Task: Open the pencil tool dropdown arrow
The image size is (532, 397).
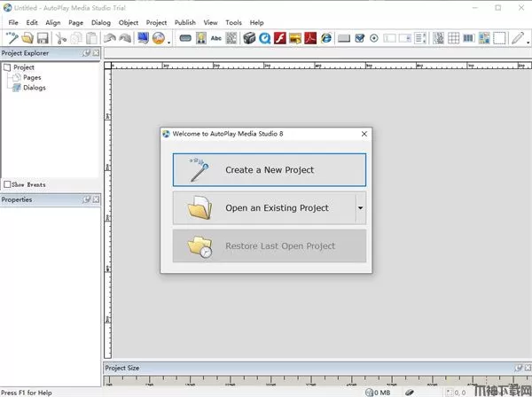Action: click(x=528, y=40)
